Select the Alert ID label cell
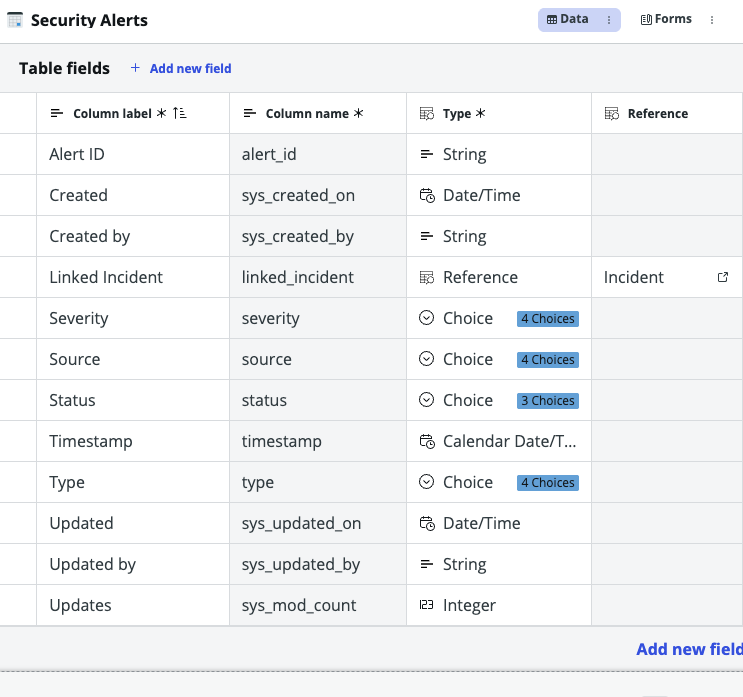743x697 pixels. point(133,154)
